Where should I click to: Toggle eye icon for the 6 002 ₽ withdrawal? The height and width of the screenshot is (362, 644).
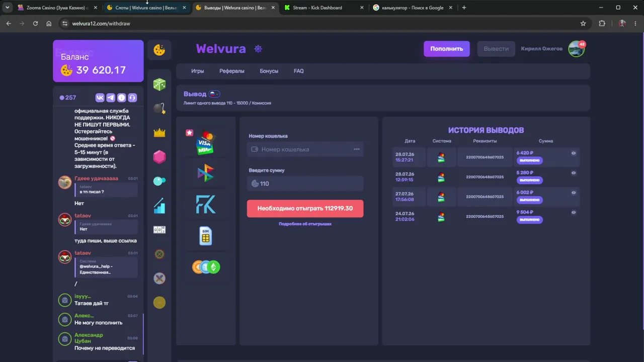(x=574, y=193)
